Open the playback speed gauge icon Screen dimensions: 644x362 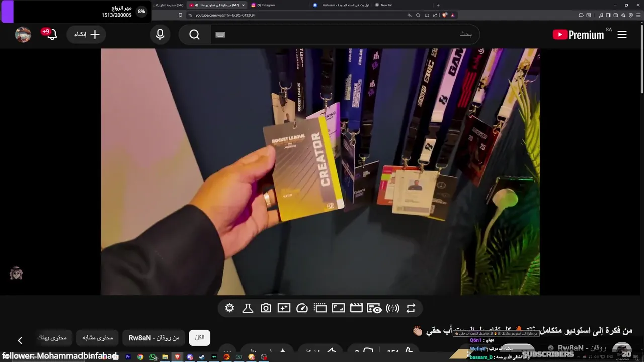[x=302, y=308]
